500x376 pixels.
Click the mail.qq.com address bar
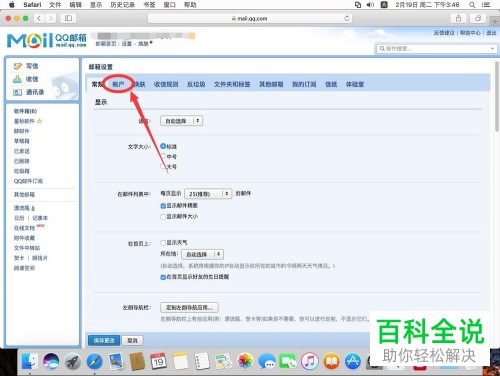(x=250, y=18)
